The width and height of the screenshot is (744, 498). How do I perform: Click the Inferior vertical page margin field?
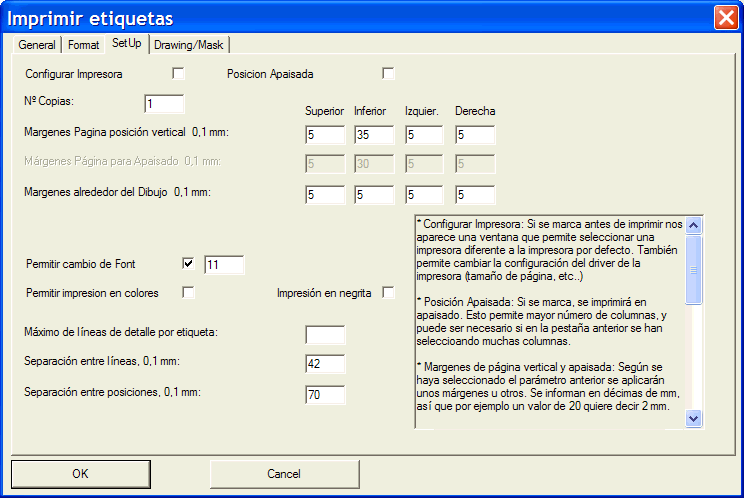pos(375,134)
